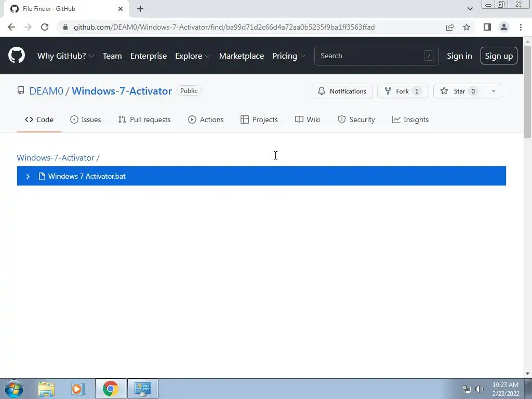Open the star lists dropdown arrow

(x=494, y=91)
